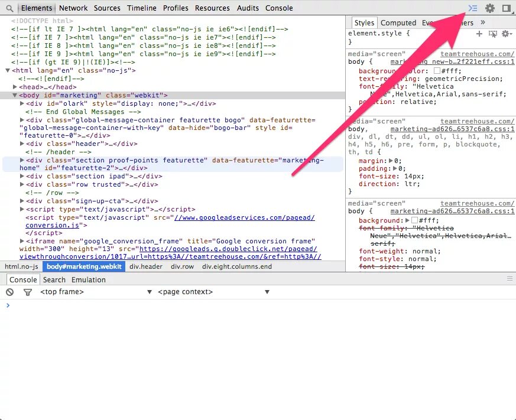Image resolution: width=516 pixels, height=420 pixels.
Task: Open the Resources panel
Action: coord(212,8)
